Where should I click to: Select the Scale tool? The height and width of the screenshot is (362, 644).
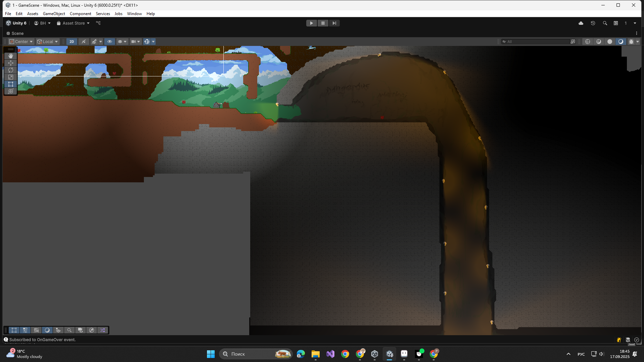[11, 77]
